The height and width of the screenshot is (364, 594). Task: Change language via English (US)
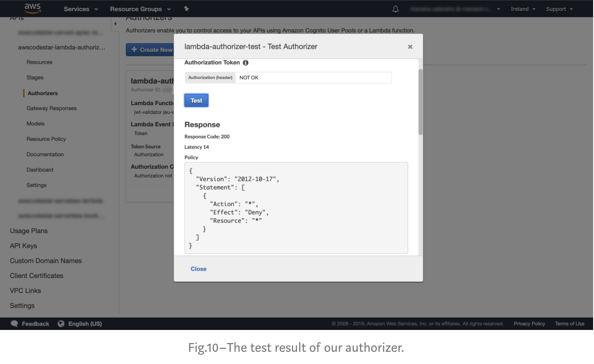(x=85, y=324)
